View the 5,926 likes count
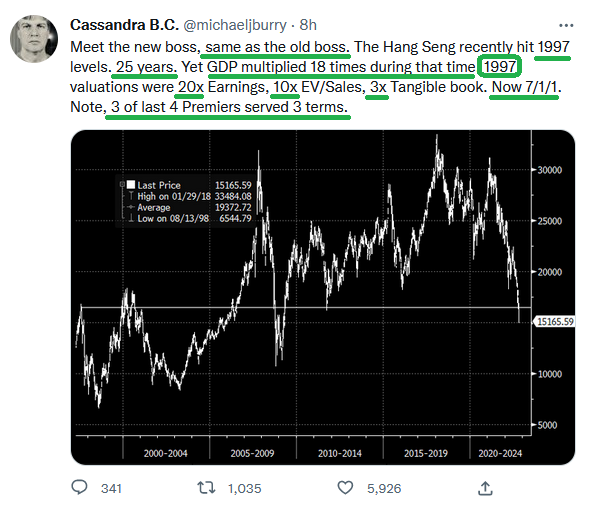The image size is (596, 515). coord(384,488)
